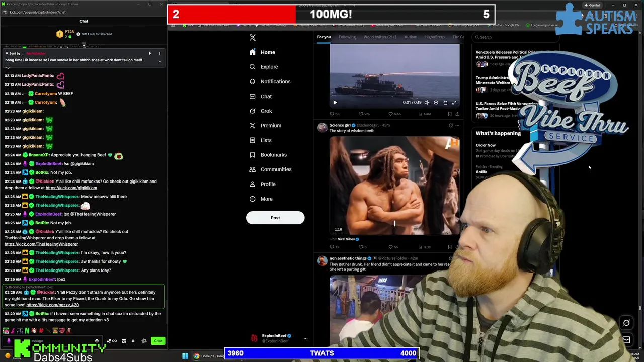Like the Science girl post (55)
644x362 pixels.
(x=394, y=247)
